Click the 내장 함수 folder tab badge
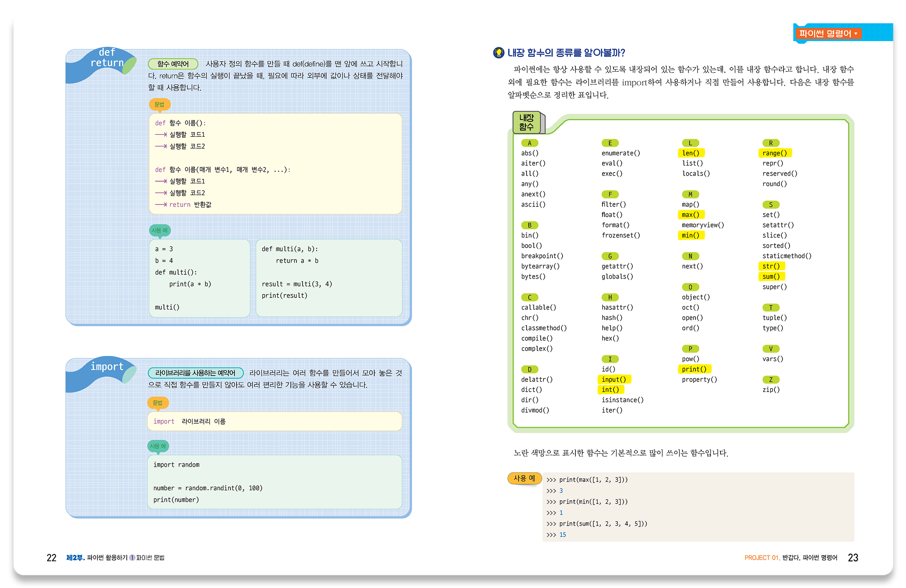Viewport: 906px width, 588px height. (x=527, y=122)
